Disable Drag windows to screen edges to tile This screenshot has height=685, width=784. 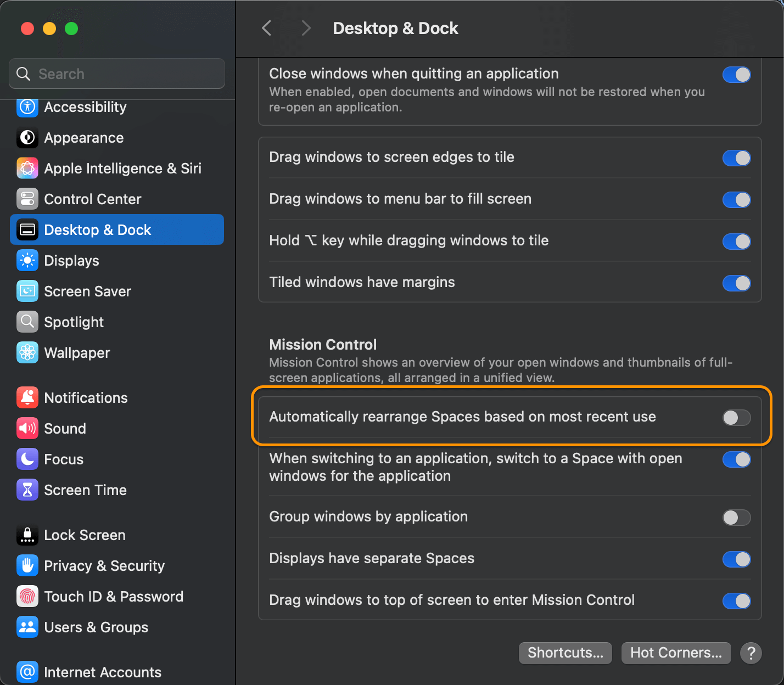736,158
